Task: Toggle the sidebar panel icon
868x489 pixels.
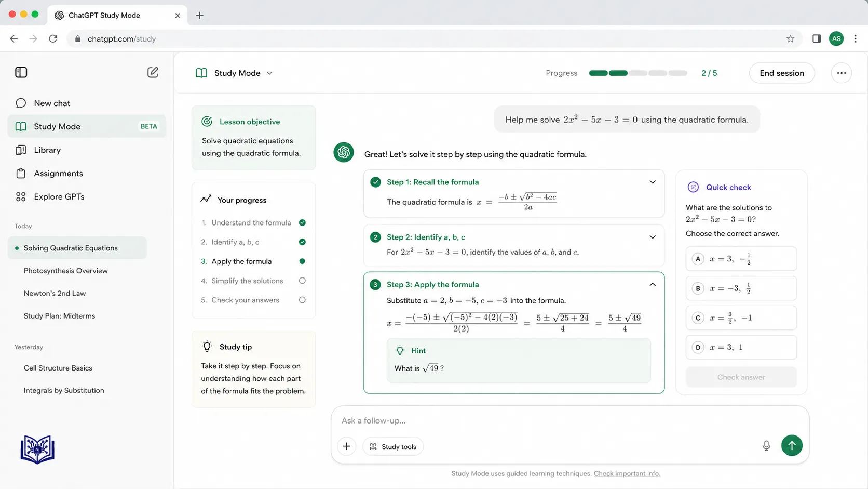Action: [x=21, y=72]
